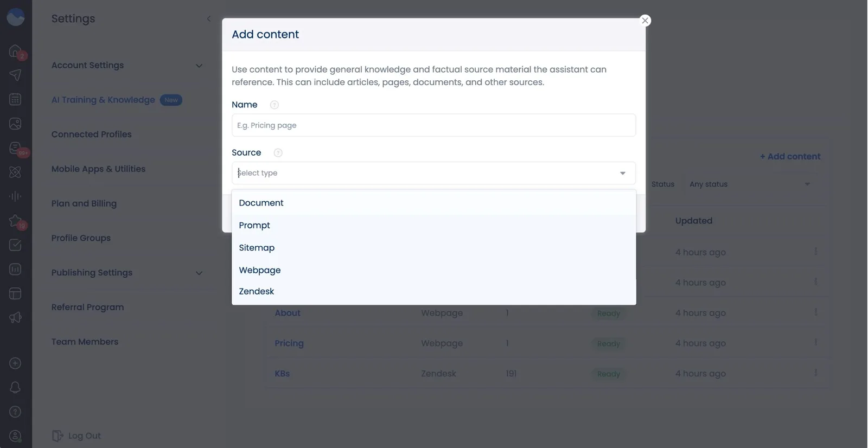The width and height of the screenshot is (868, 448).
Task: Click the Name input field
Action: pyautogui.click(x=433, y=125)
